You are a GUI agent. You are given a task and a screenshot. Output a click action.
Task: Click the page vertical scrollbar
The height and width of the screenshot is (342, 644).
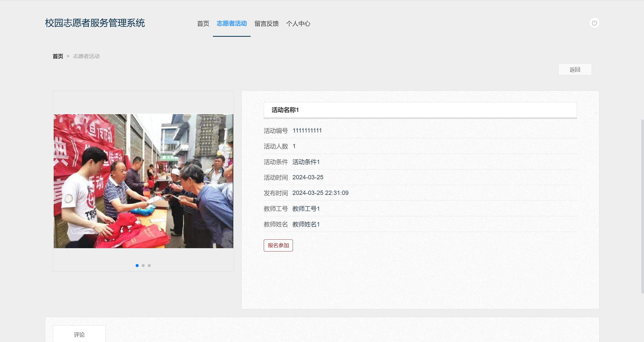coord(642,206)
